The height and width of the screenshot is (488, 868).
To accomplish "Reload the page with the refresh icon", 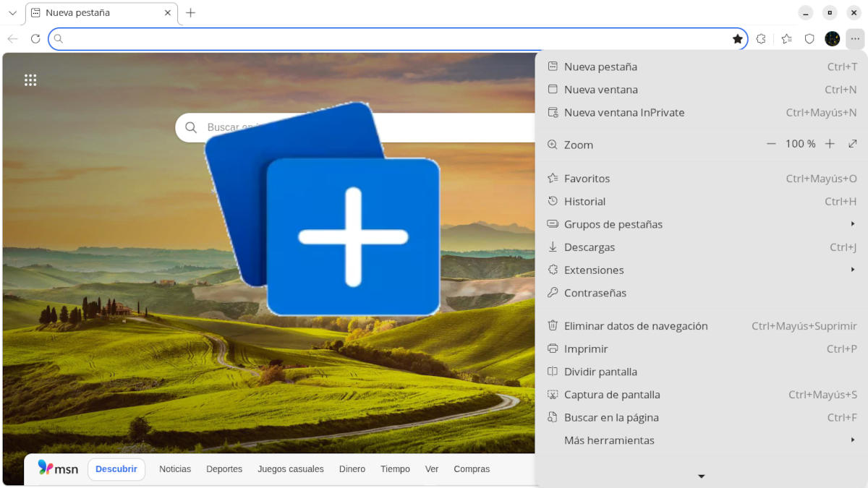I will coord(35,39).
